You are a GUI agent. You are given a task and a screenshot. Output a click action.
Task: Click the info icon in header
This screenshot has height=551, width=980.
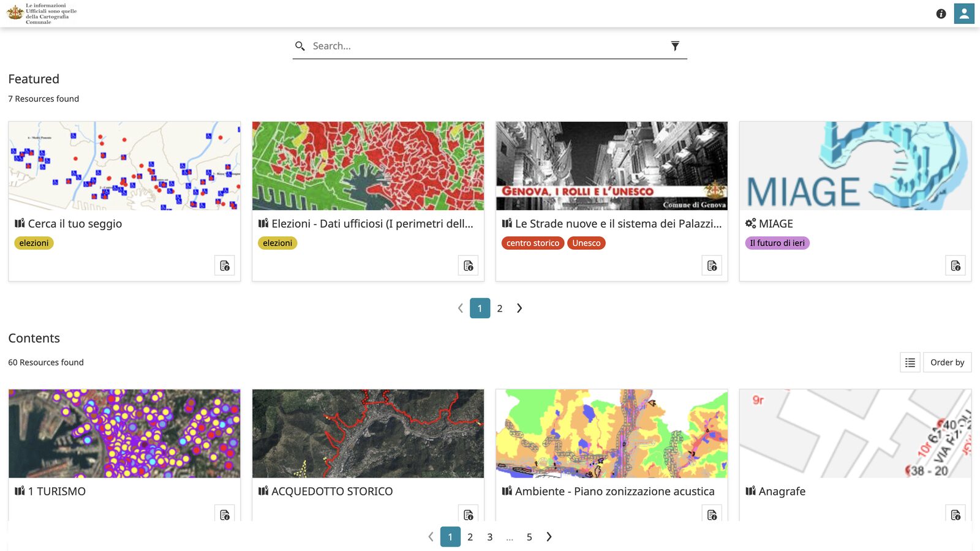click(x=941, y=13)
